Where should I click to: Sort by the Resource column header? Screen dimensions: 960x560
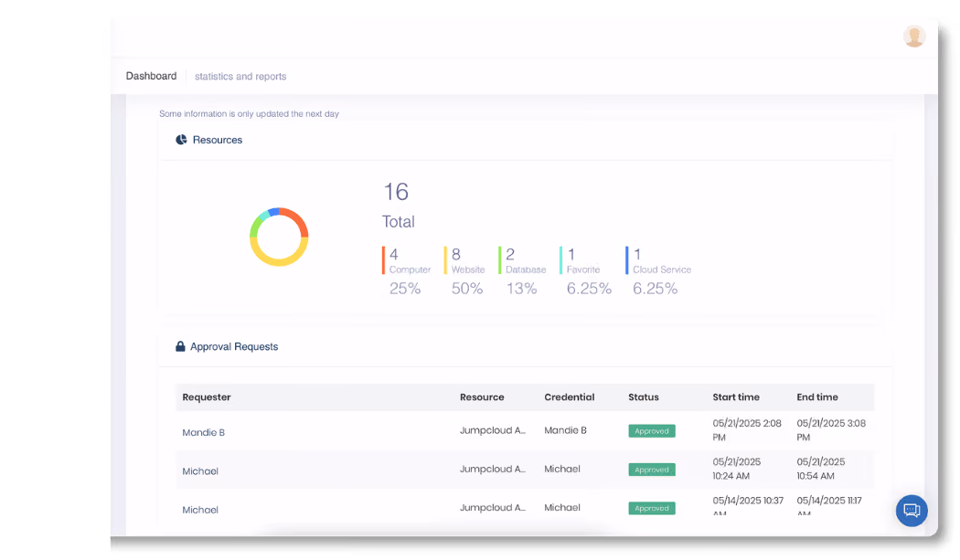[x=482, y=397]
